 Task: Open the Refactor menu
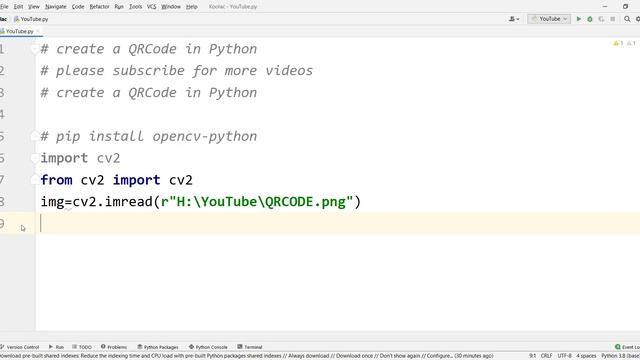(x=99, y=7)
